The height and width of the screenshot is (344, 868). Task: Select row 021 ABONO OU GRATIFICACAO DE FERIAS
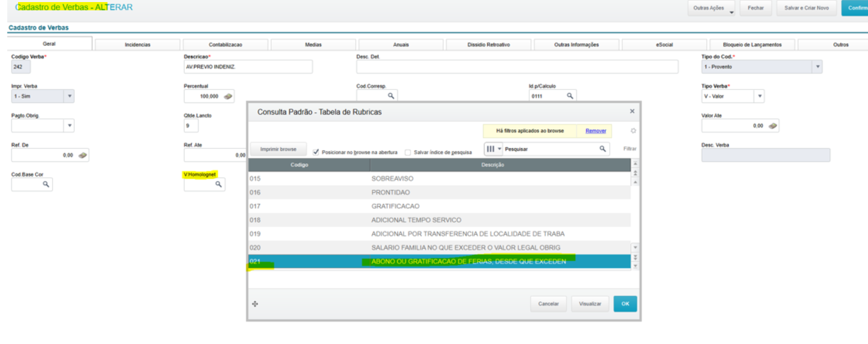click(x=439, y=261)
